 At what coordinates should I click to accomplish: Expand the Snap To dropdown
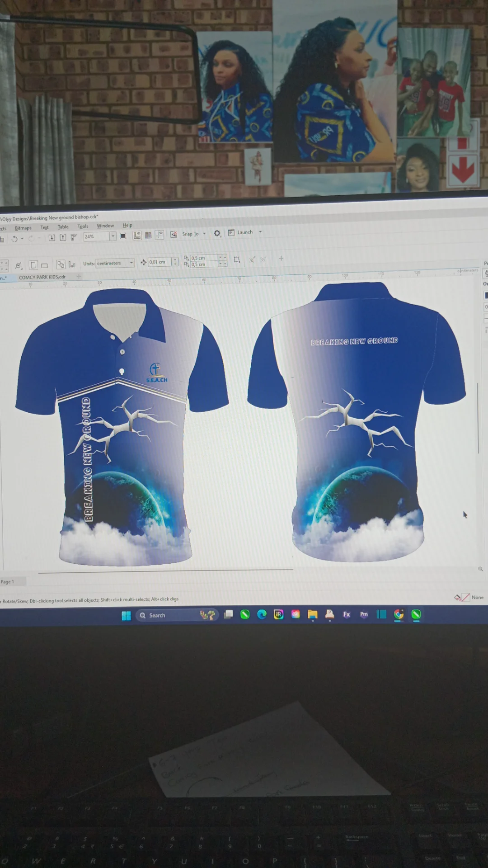(x=204, y=234)
